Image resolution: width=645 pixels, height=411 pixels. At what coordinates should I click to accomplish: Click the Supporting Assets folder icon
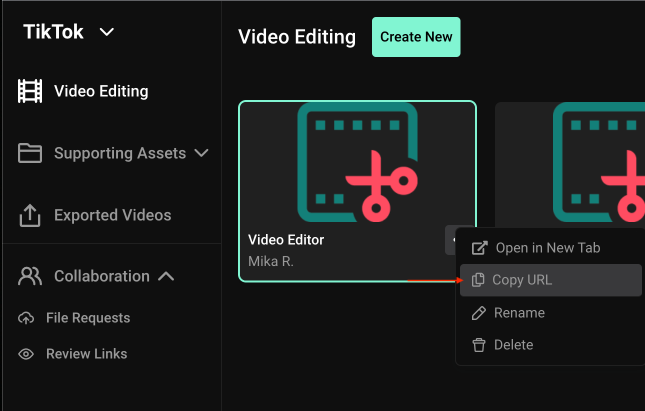(x=30, y=153)
